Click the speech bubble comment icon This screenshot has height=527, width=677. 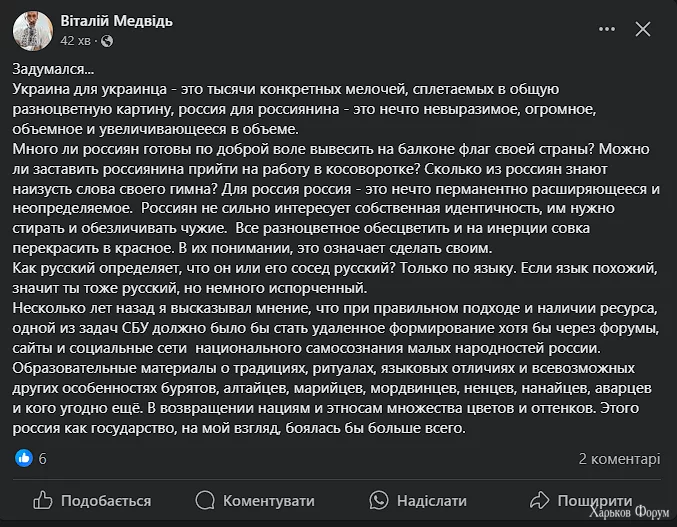(x=205, y=500)
